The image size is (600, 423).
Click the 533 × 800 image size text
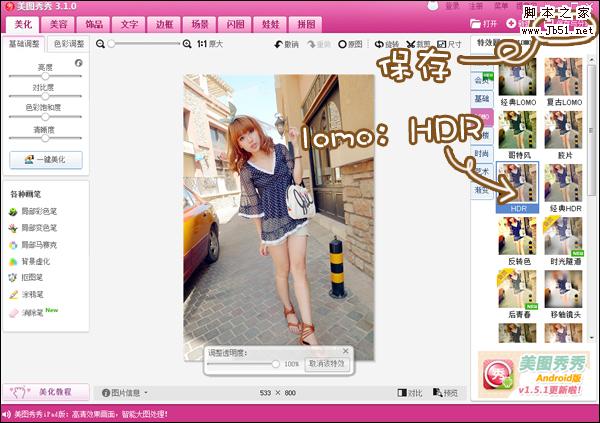(x=277, y=393)
